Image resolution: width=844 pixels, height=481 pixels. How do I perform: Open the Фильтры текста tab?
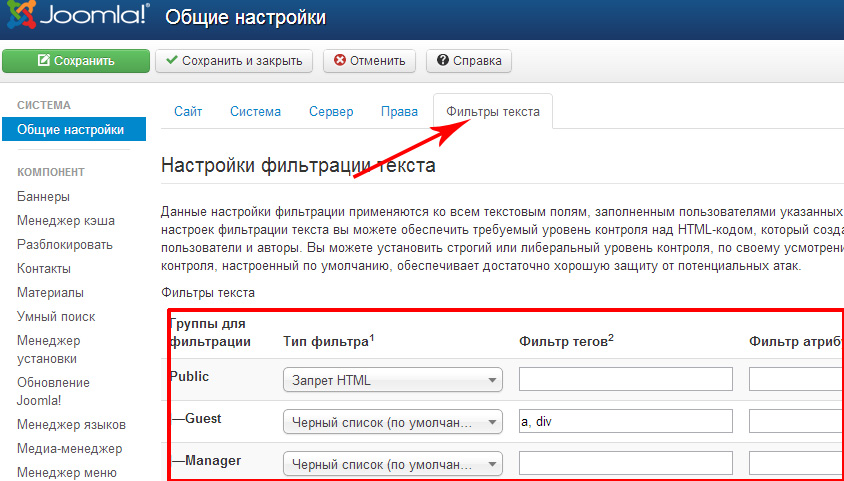492,112
